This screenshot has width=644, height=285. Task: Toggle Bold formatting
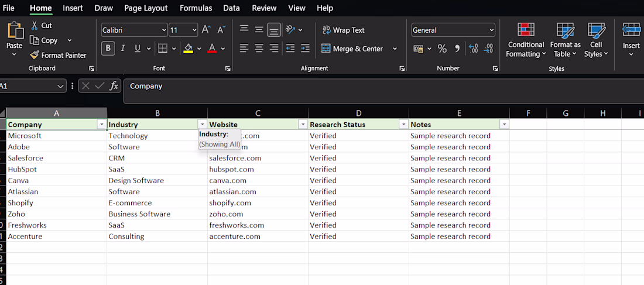pos(108,49)
